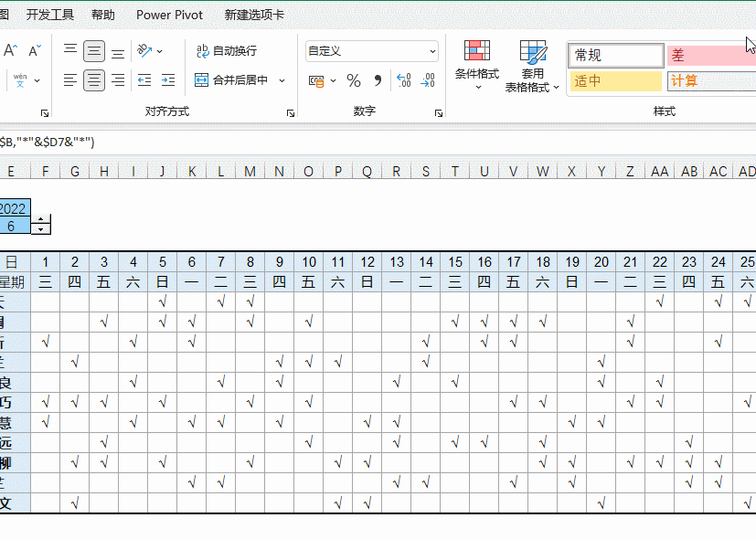This screenshot has height=539, width=756.
Task: Open 套用表格格式 table styles menu
Action: click(532, 67)
